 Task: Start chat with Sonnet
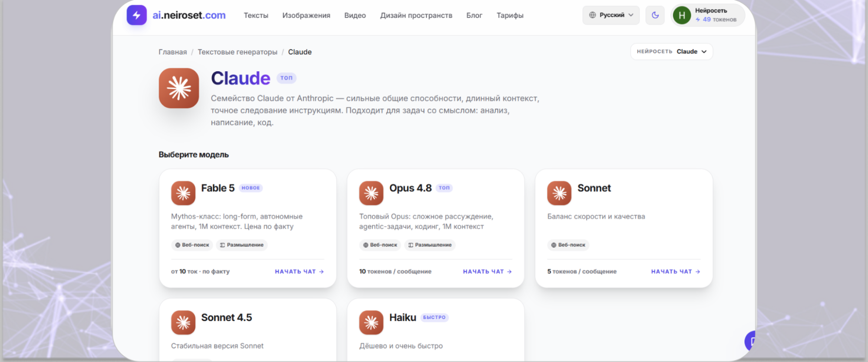(x=676, y=272)
